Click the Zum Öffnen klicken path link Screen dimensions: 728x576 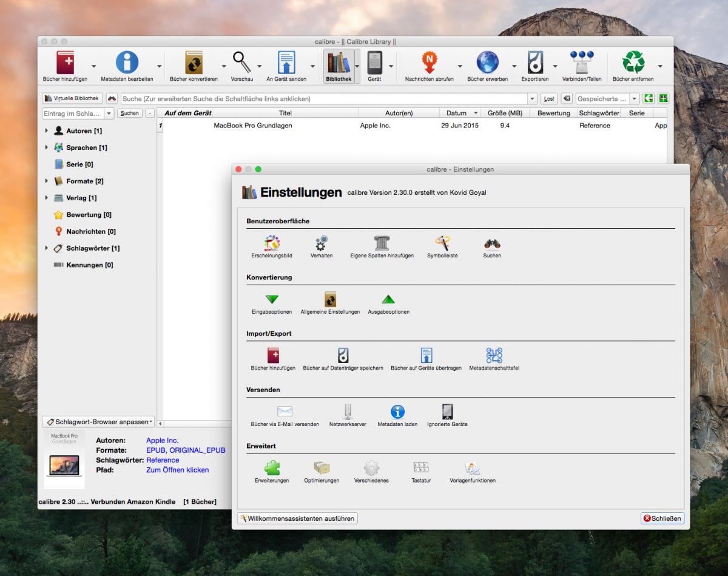tap(177, 470)
